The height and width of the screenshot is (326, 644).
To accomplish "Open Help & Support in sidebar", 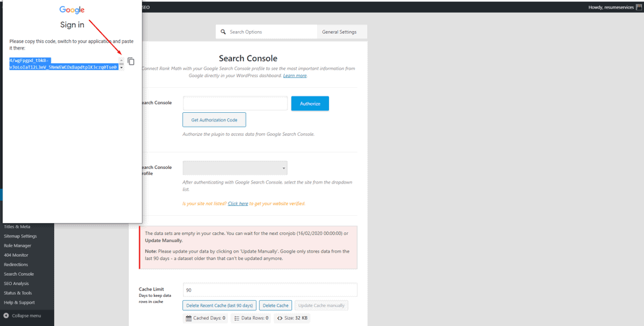I will point(19,302).
